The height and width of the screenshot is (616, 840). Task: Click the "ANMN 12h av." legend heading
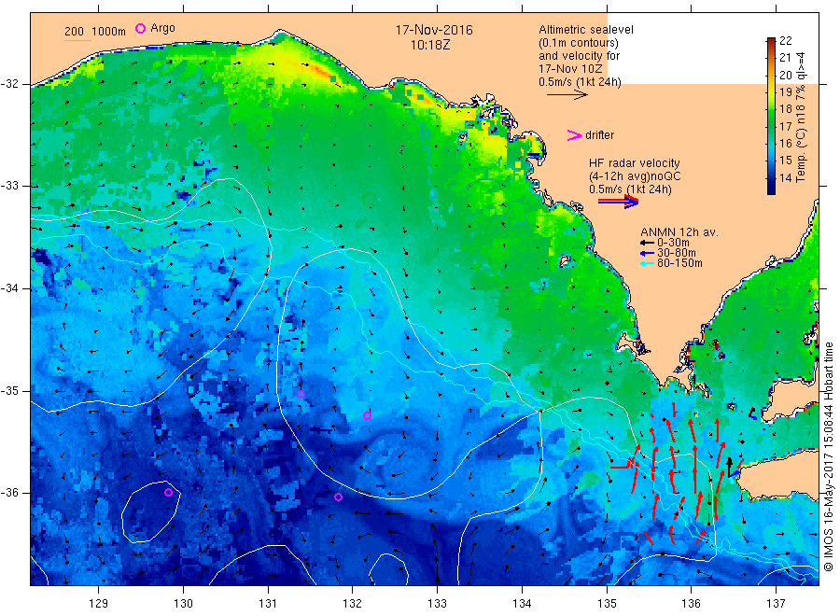(x=679, y=232)
